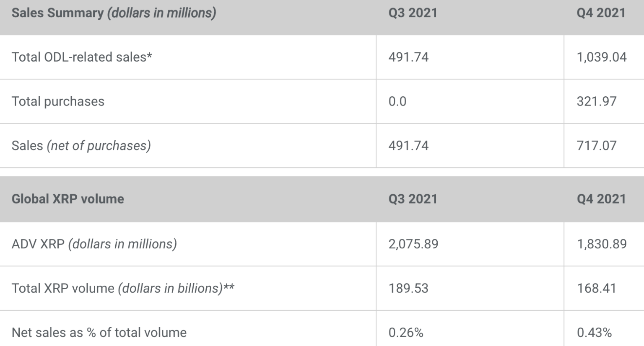Select the Q4 2021 column header in Sales Summary
Image resolution: width=644 pixels, height=346 pixels.
tap(601, 13)
